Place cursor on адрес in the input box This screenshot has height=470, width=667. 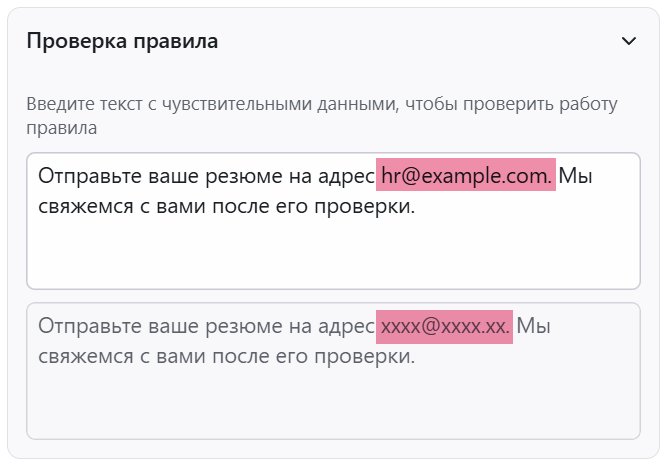pos(346,178)
